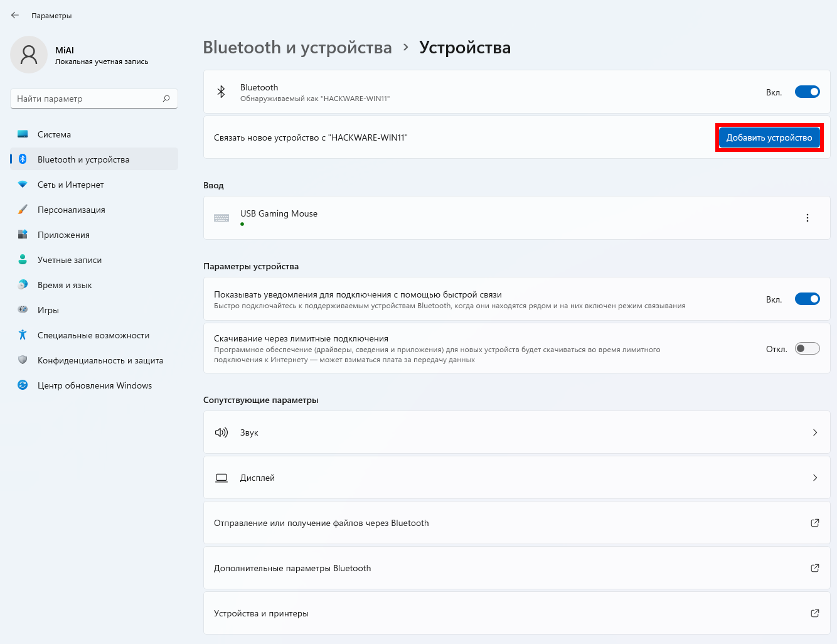837x644 pixels.
Task: Click Bluetooth и устройства breadcrumb link
Action: pyautogui.click(x=297, y=47)
